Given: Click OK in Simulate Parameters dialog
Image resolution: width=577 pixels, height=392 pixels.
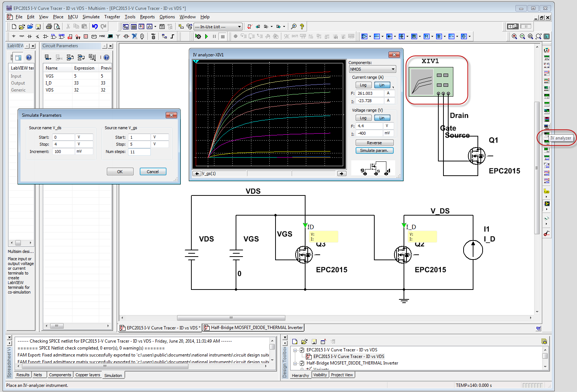Looking at the screenshot, I should [x=120, y=172].
